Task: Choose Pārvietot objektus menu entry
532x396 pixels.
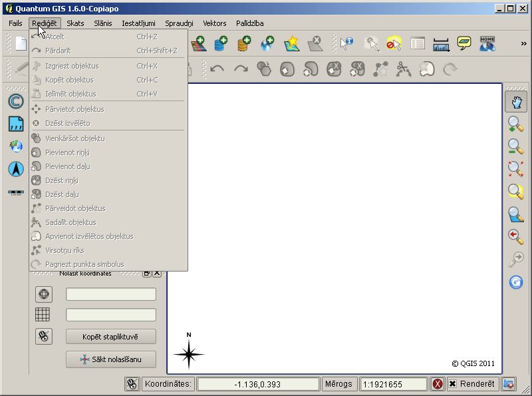Action: tap(108, 109)
